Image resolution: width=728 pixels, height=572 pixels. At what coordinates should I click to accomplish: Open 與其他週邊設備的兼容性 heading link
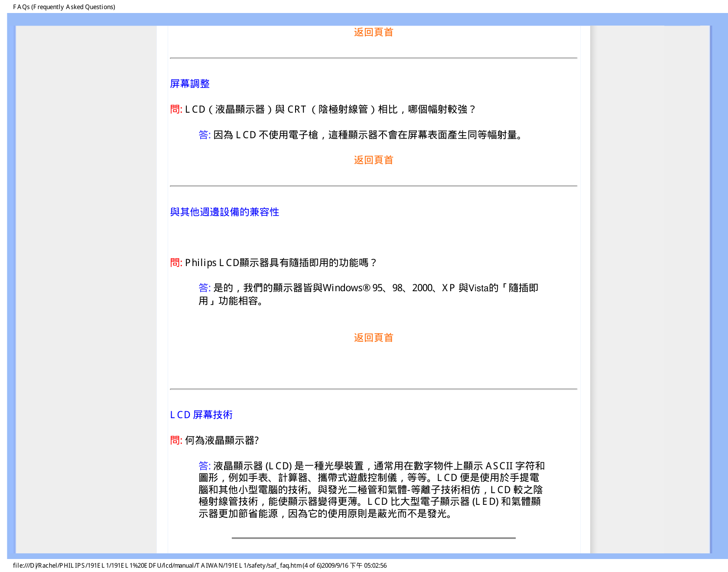224,212
